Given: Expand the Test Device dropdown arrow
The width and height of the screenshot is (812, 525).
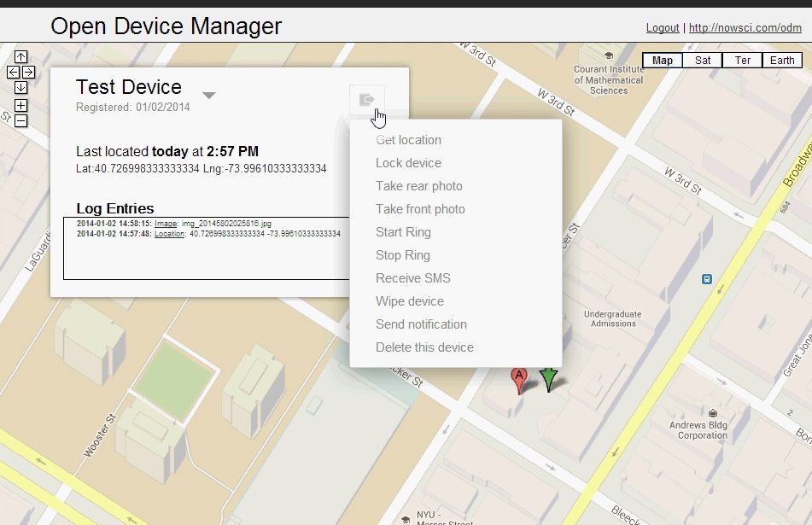Looking at the screenshot, I should pos(208,96).
